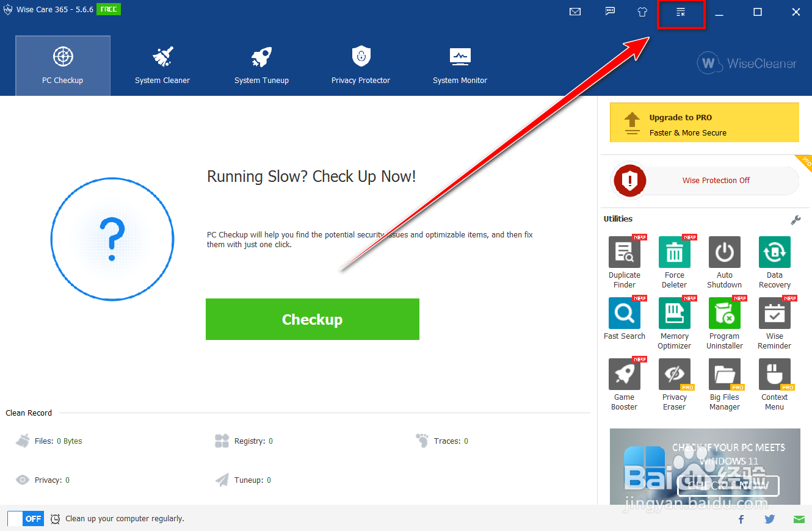Switch to PC Checkup tab
Screen dimensions: 812x531
[63, 66]
